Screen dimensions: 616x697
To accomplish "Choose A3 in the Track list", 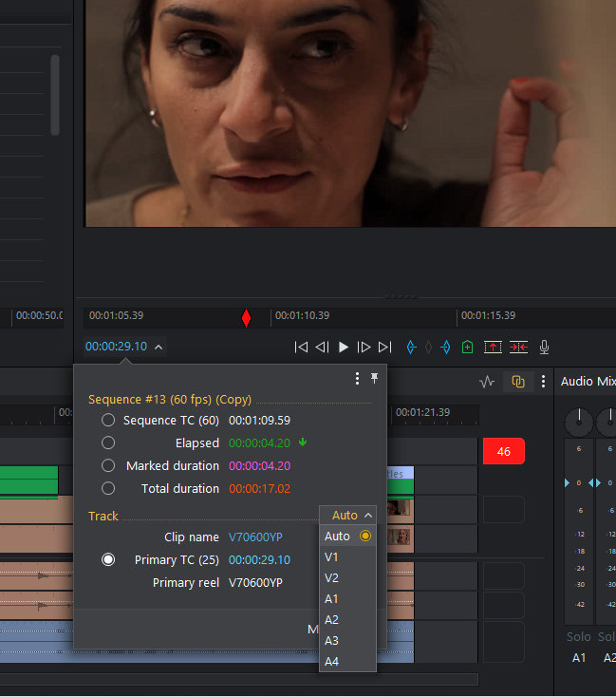I will pos(347,641).
